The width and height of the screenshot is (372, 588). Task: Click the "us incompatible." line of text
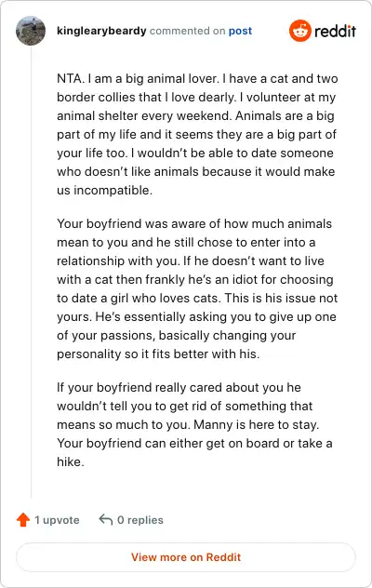point(104,190)
